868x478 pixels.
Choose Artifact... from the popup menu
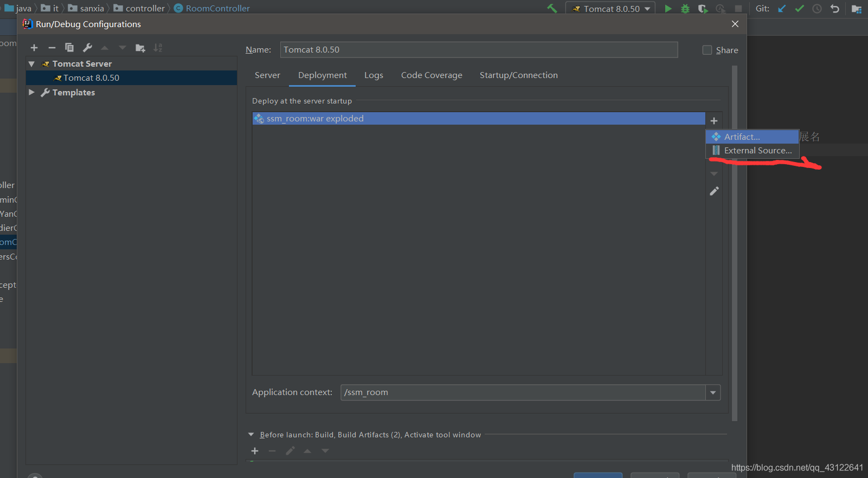(753, 137)
